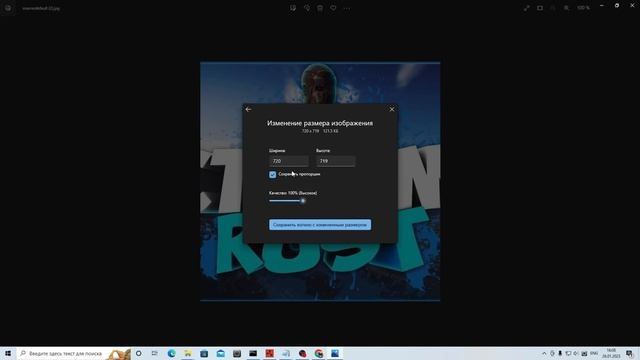Add to favorites with the heart icon
The height and width of the screenshot is (360, 640).
[333, 8]
